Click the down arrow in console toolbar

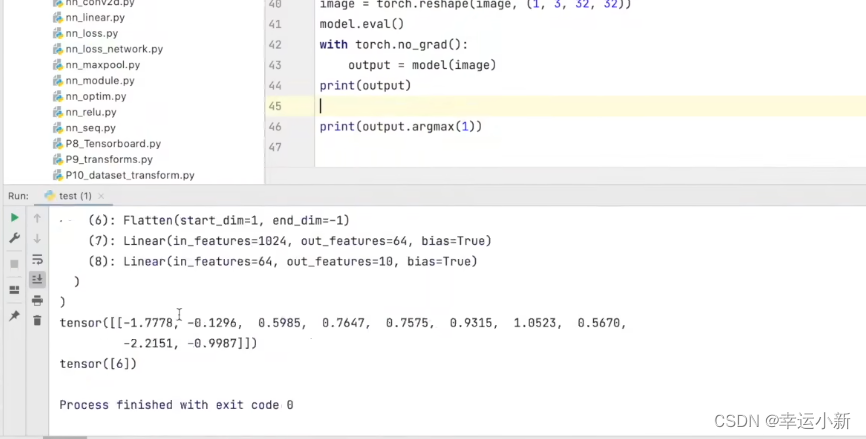(x=37, y=239)
